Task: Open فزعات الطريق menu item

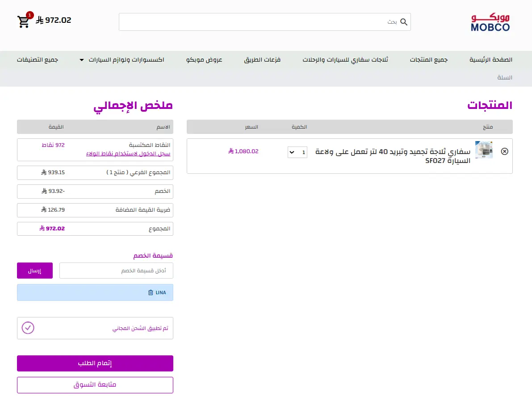Action: [x=262, y=60]
